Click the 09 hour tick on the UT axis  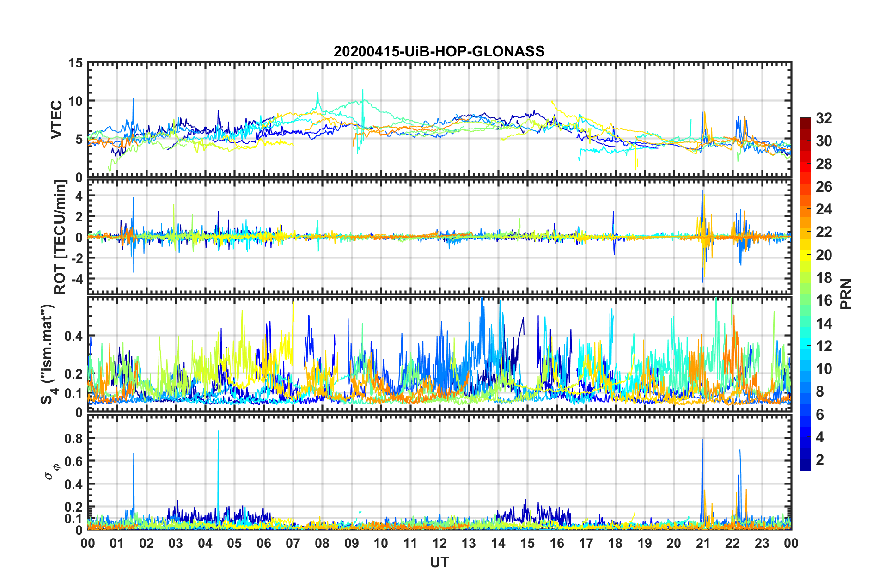352,543
